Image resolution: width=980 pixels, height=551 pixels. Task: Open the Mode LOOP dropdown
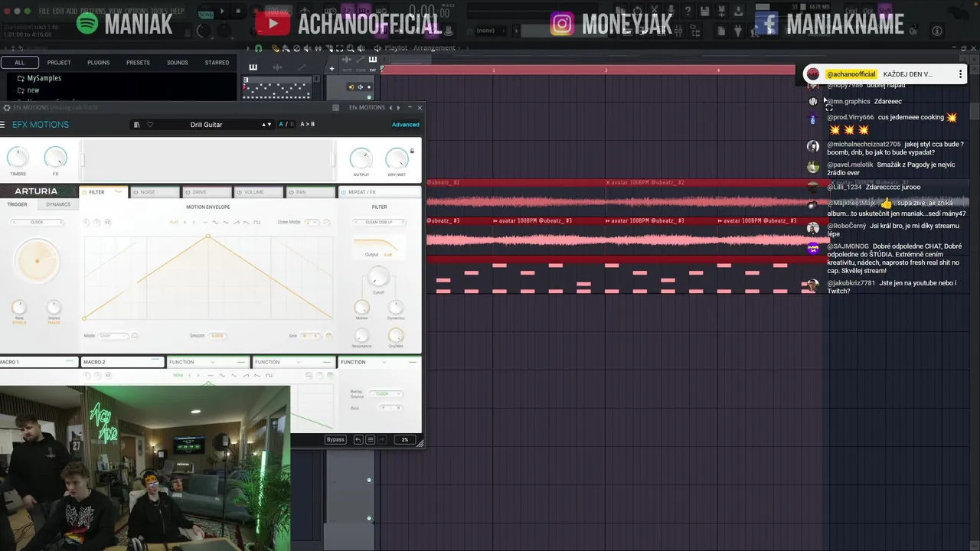coord(113,335)
